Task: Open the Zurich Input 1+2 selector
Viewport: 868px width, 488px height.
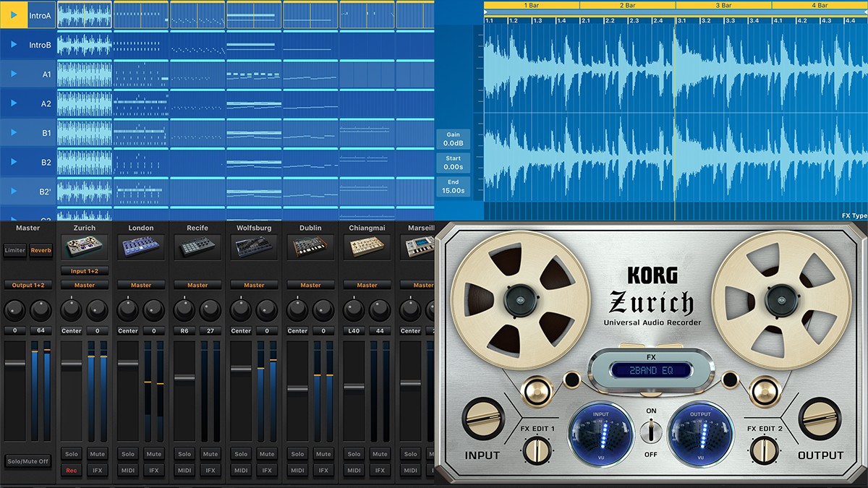Action: [85, 271]
